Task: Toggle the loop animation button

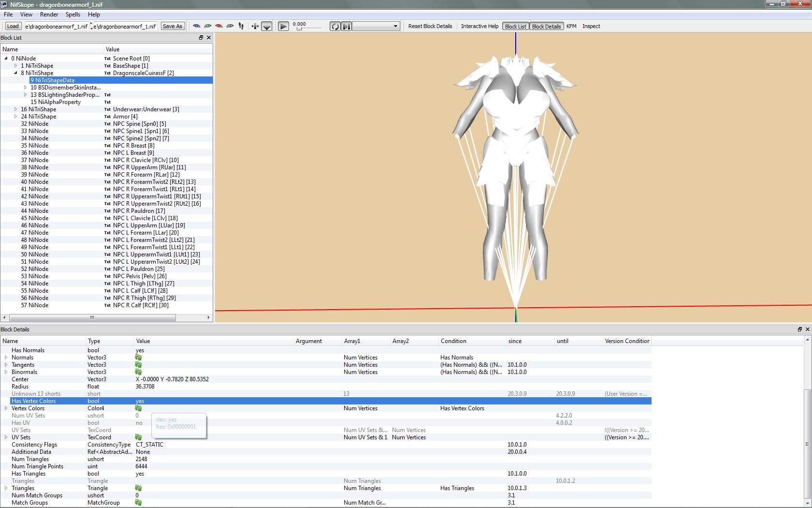Action: pyautogui.click(x=335, y=27)
